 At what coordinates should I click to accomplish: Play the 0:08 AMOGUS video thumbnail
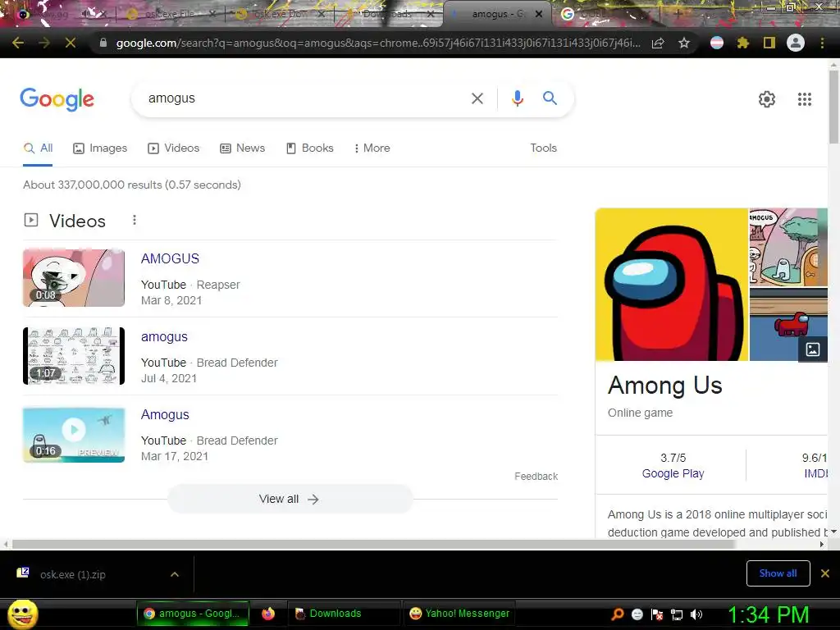tap(74, 277)
